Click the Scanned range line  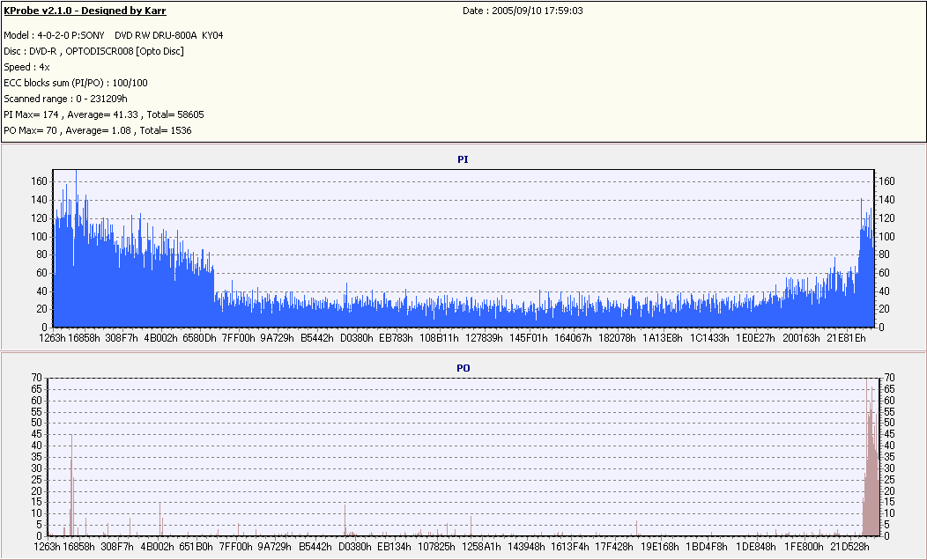pyautogui.click(x=65, y=99)
